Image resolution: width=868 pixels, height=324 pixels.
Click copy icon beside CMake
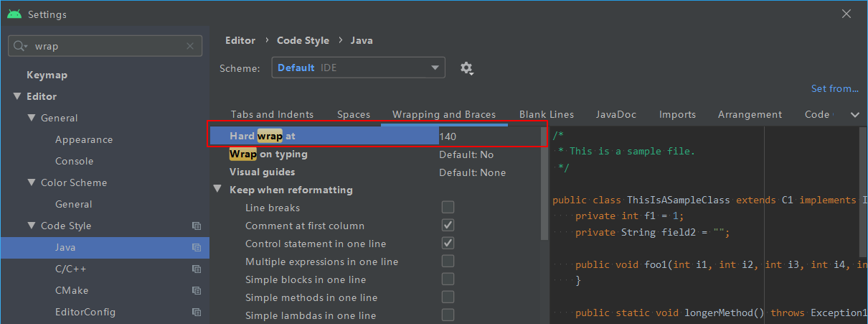[197, 290]
